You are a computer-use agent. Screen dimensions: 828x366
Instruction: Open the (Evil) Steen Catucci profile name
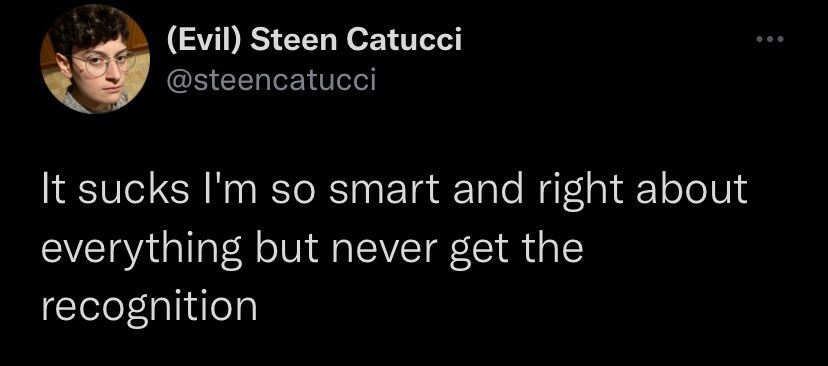314,40
